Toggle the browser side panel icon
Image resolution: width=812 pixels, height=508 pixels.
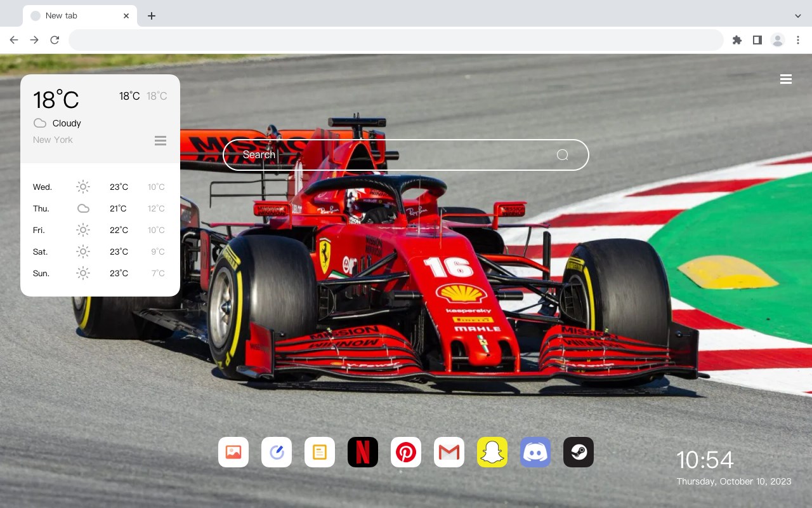[x=757, y=40]
